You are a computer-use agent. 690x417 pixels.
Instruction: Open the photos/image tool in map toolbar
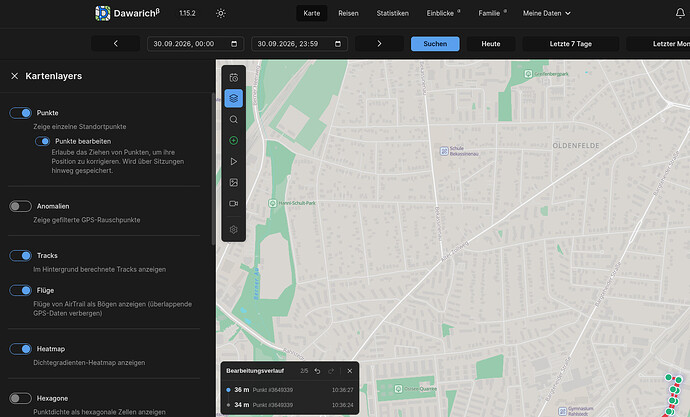[234, 183]
